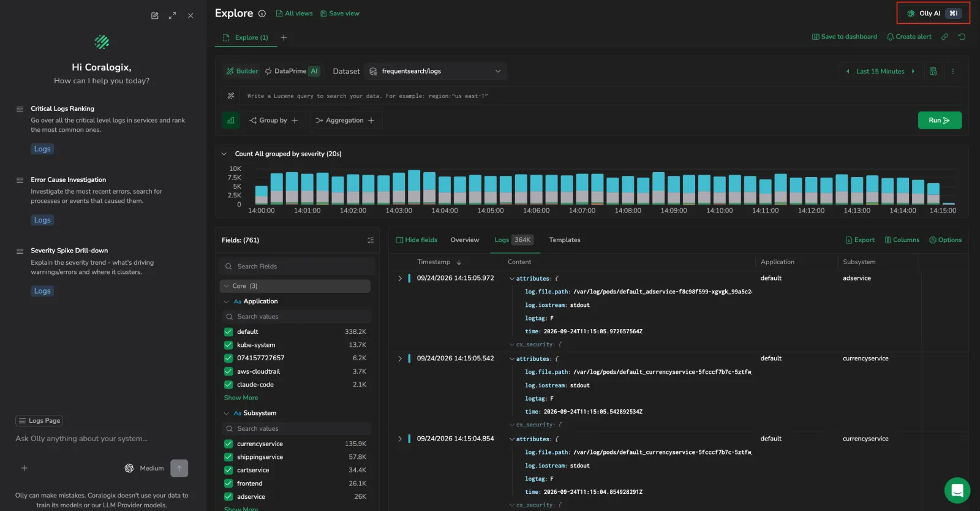Viewport: 980px width, 511px height.
Task: Toggle the claude-code checkbox
Action: pyautogui.click(x=228, y=385)
